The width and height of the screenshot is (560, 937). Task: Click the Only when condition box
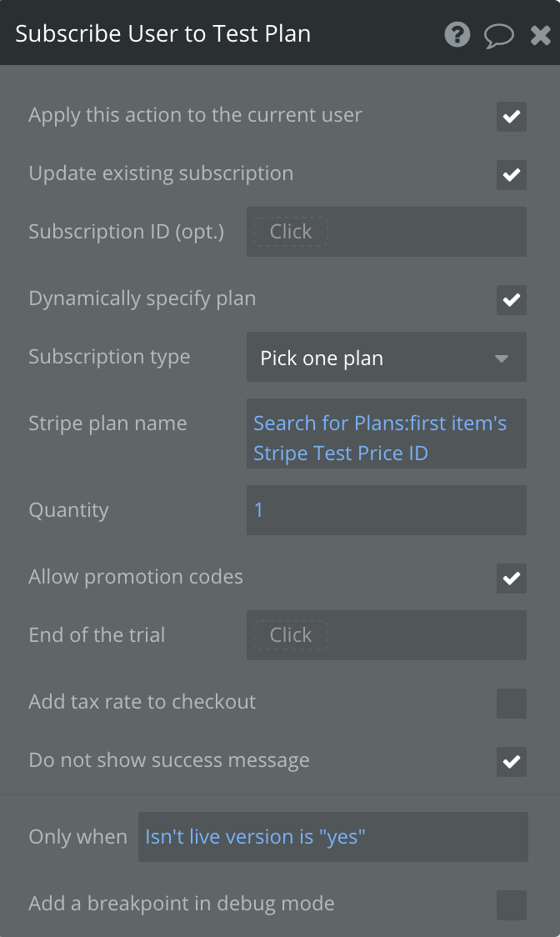click(x=333, y=837)
